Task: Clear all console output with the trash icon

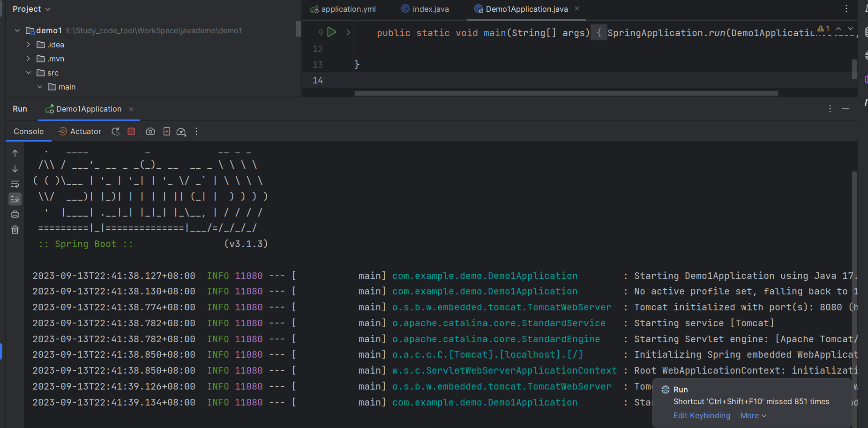Action: tap(15, 230)
